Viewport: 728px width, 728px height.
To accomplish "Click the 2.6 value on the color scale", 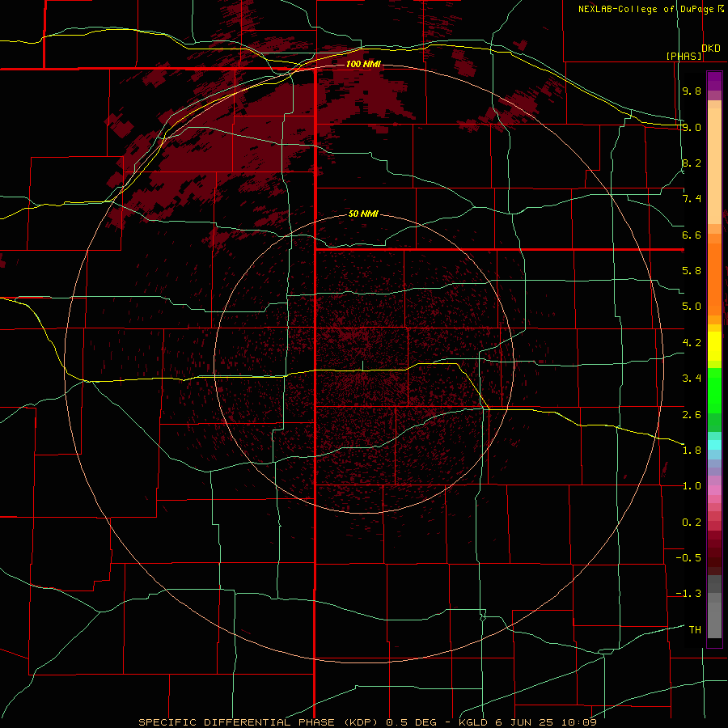I will point(692,414).
